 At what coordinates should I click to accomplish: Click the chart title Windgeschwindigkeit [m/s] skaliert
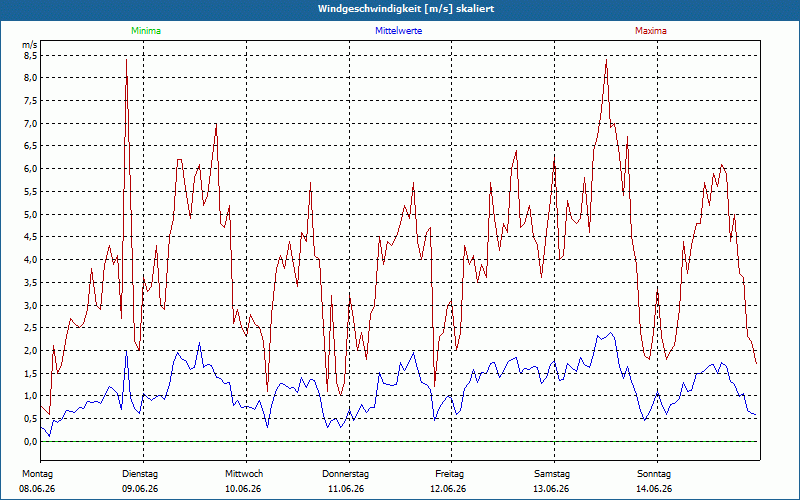tap(406, 9)
